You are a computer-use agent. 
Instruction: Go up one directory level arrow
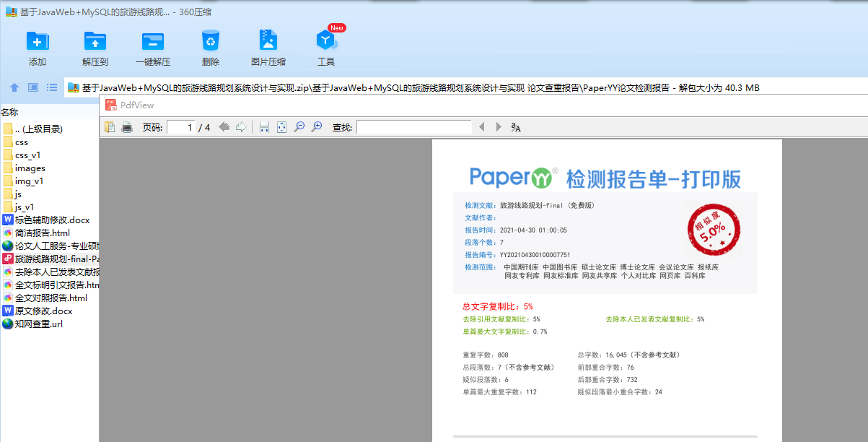pos(14,87)
